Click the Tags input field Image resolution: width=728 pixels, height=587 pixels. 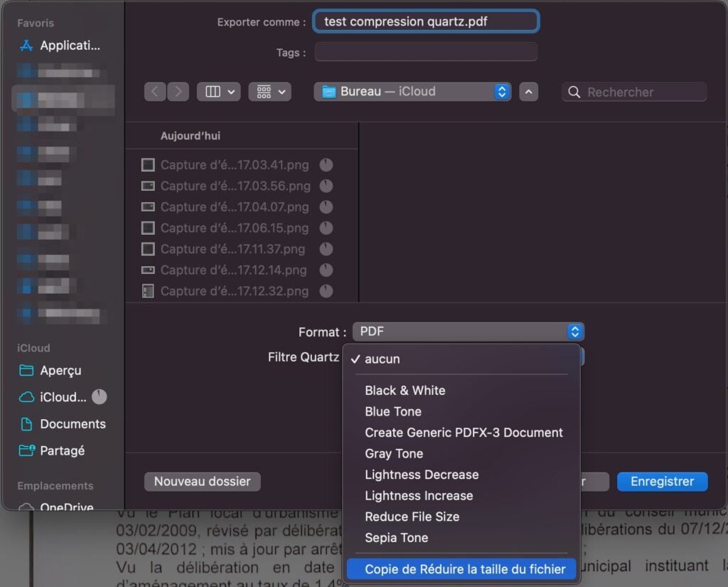[426, 52]
